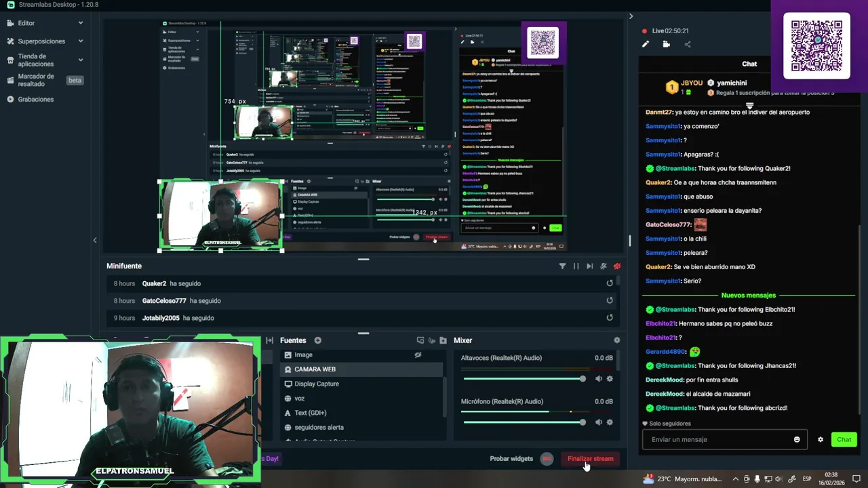Click the audio-source icon in the Fuentes header
This screenshot has width=868, height=488.
[x=431, y=340]
